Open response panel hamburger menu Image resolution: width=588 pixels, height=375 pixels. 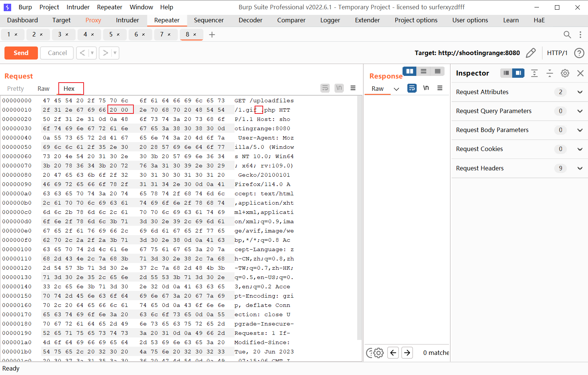(x=440, y=88)
